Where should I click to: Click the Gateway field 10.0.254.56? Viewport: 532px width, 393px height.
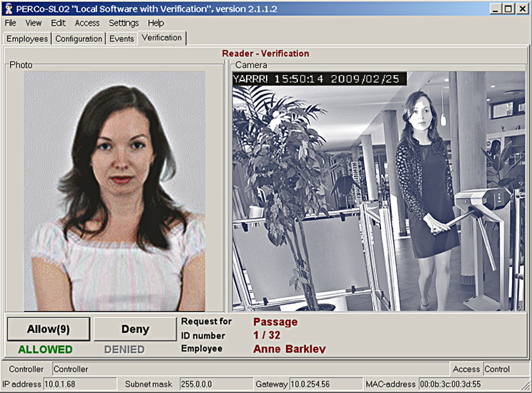[x=322, y=384]
